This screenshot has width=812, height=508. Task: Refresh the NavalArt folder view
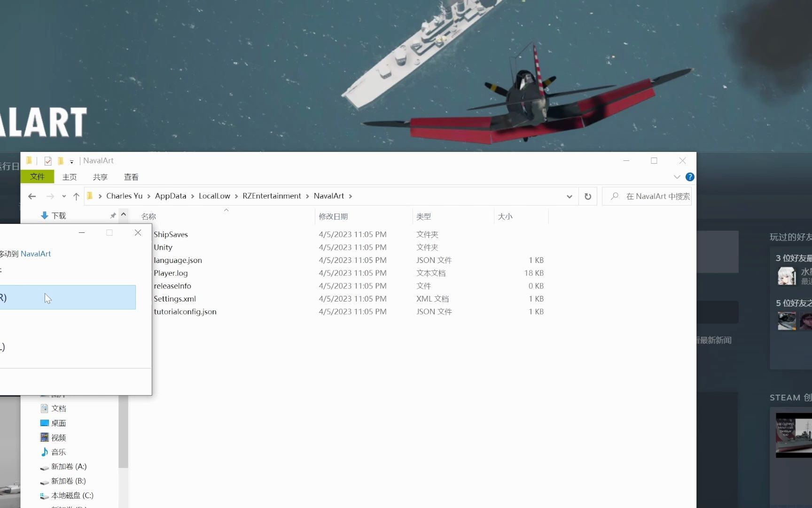pos(588,196)
